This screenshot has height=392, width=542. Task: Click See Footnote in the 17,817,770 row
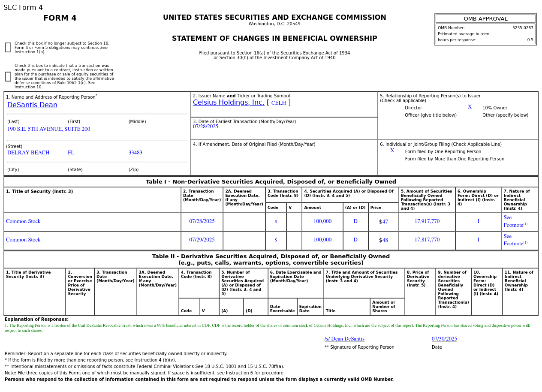pyautogui.click(x=515, y=240)
